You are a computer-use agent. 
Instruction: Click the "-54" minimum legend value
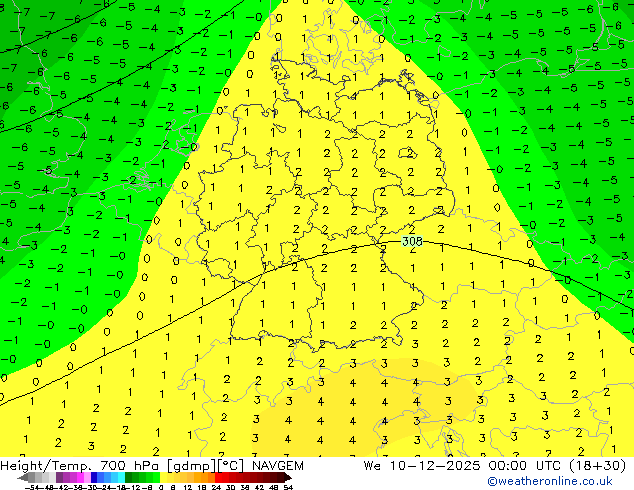(32, 488)
